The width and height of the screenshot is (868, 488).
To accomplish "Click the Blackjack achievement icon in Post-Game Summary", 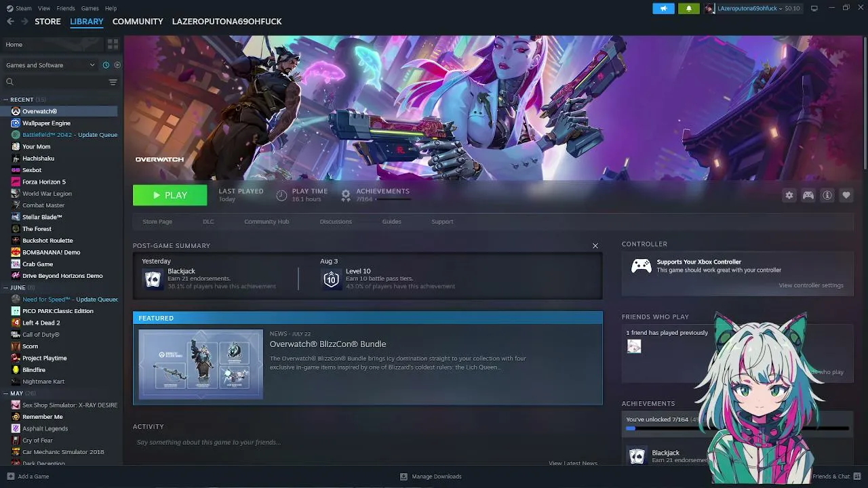I will coord(153,279).
